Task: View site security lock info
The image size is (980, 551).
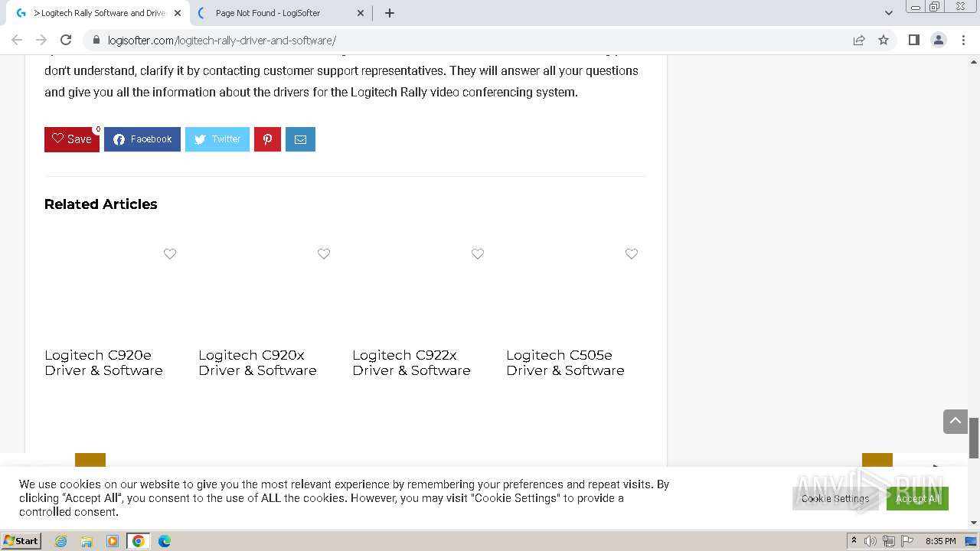Action: [96, 40]
